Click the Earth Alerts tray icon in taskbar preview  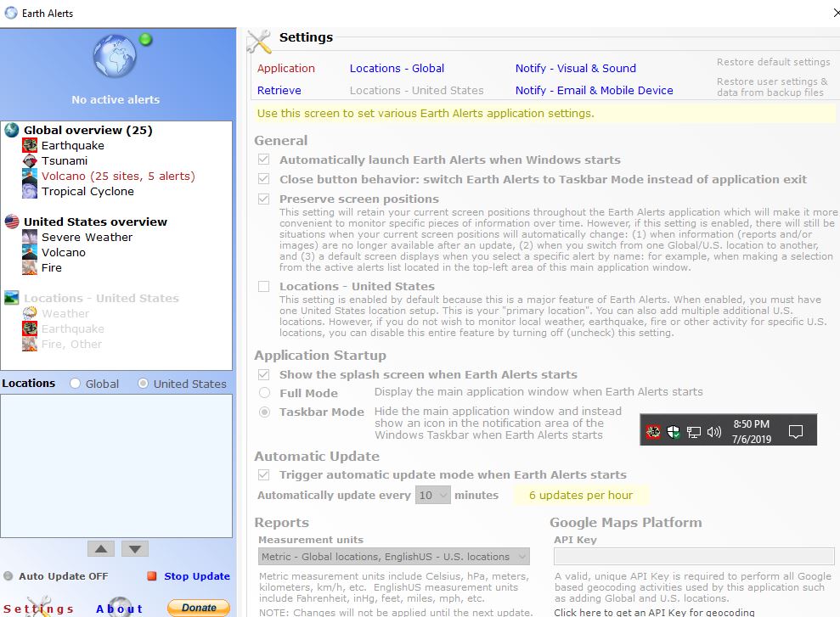pos(653,431)
